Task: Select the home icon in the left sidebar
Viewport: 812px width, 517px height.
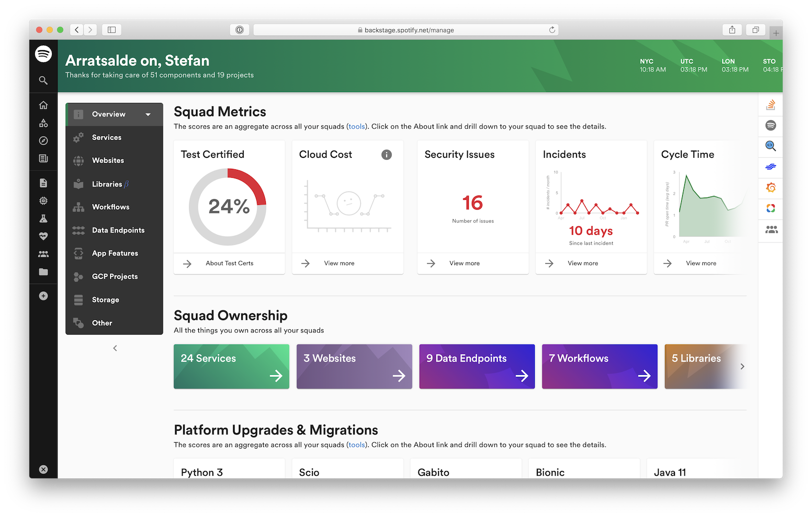Action: click(x=43, y=105)
